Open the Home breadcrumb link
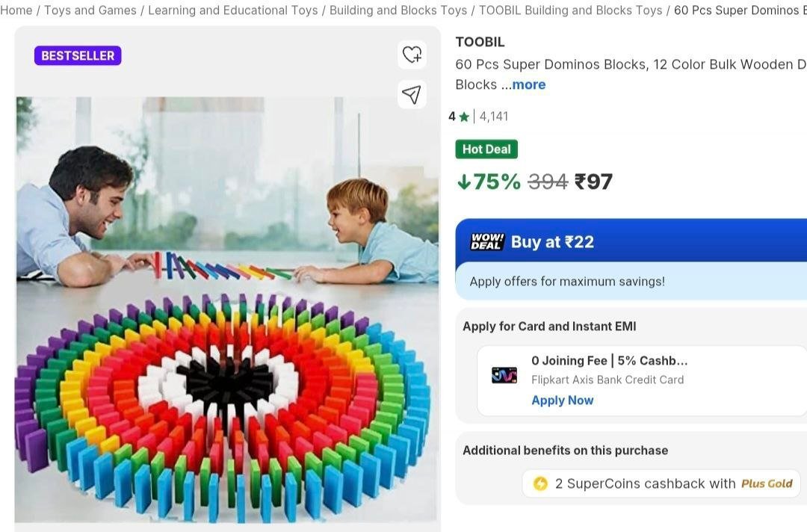This screenshot has height=532, width=807. pyautogui.click(x=16, y=10)
